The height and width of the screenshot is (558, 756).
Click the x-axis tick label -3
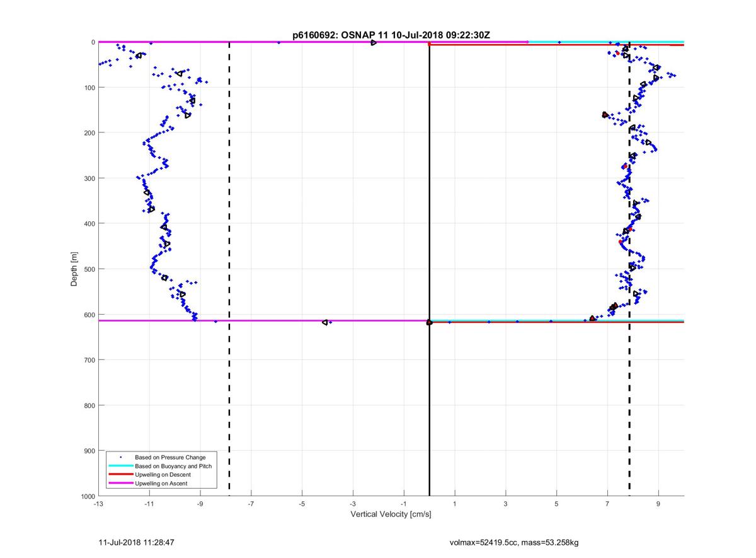tap(353, 504)
